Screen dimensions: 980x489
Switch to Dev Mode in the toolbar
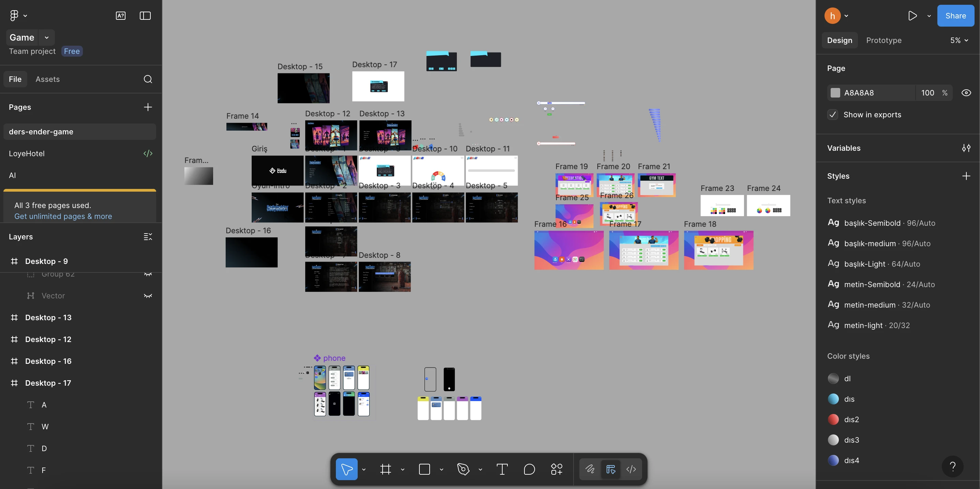[x=631, y=469]
